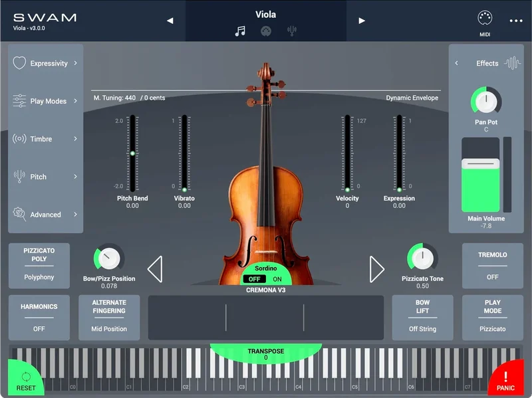Click the Dynamic Envelope label
The image size is (532, 398).
click(412, 98)
